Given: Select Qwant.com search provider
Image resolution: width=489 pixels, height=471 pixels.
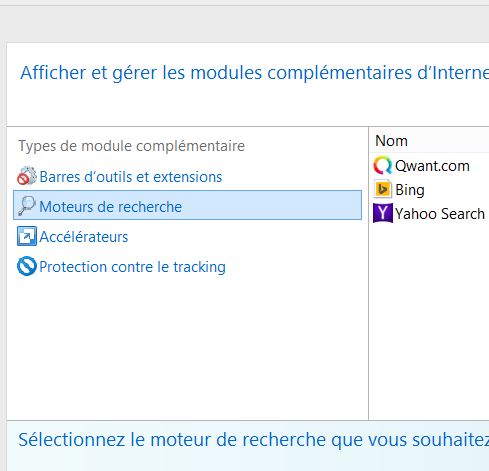Looking at the screenshot, I should tap(432, 166).
